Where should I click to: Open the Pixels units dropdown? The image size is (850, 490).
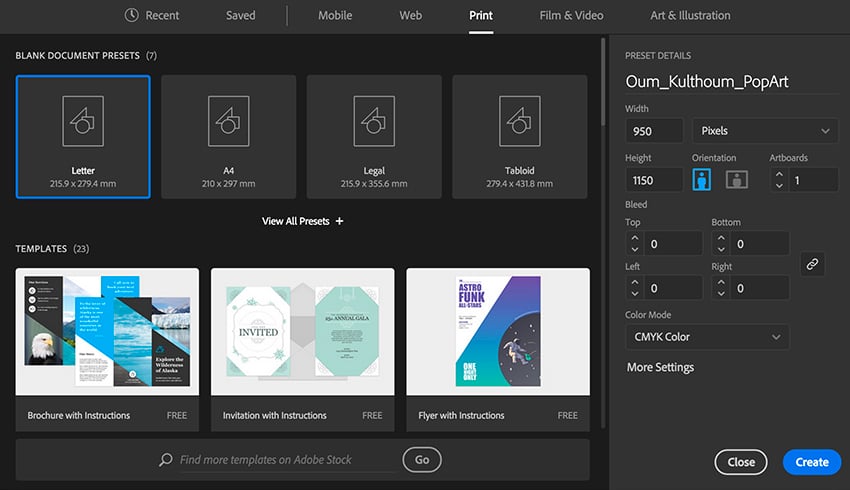tap(765, 131)
